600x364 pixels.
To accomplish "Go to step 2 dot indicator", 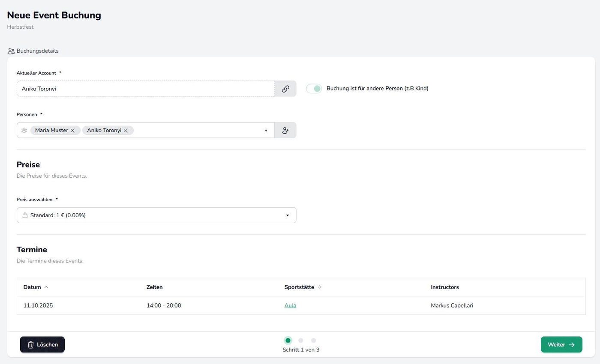I will point(301,340).
